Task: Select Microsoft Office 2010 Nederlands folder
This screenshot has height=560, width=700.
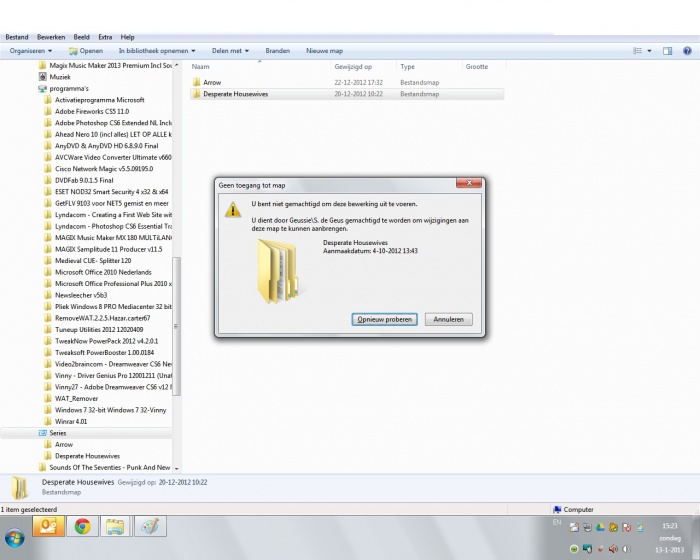Action: 103,272
